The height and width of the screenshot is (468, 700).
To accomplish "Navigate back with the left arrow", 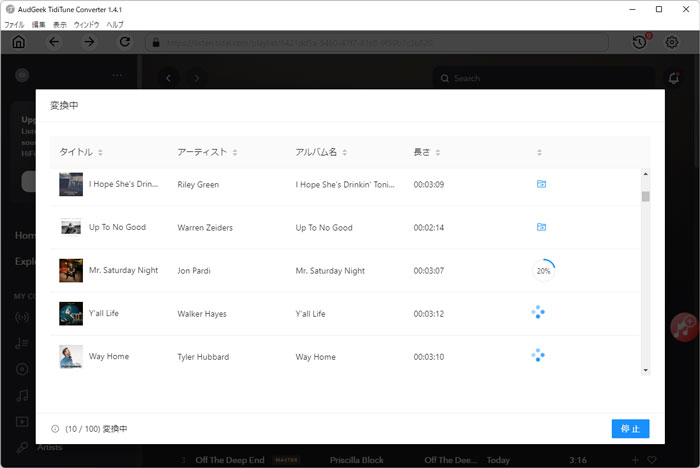I will tap(54, 42).
